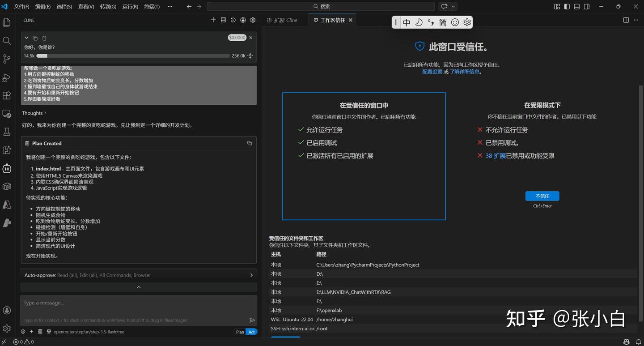
Task: Expand the Auto-approve settings row
Action: coord(251,275)
